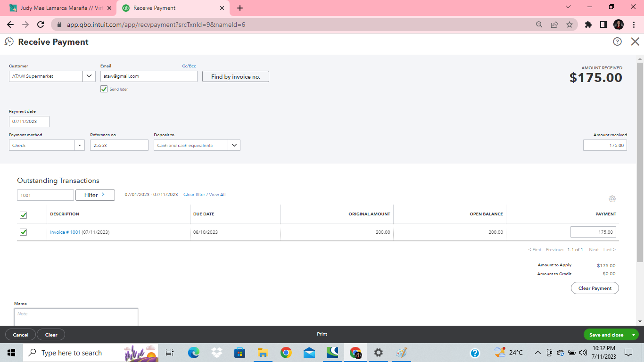Uncheck the Send later checkbox
This screenshot has height=362, width=644.
coord(104,89)
